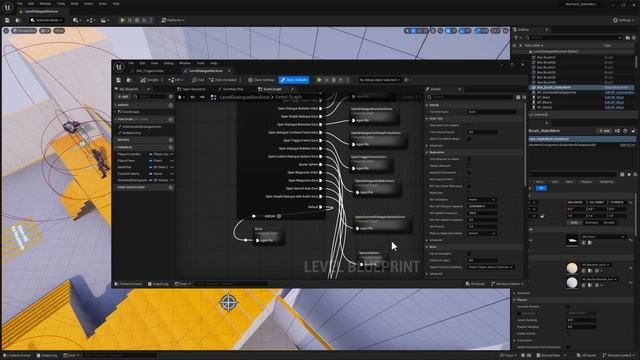Screen dimensions: 640x360
Task: Click Browse to asset icon in Blueprint toolbar
Action: [129, 80]
